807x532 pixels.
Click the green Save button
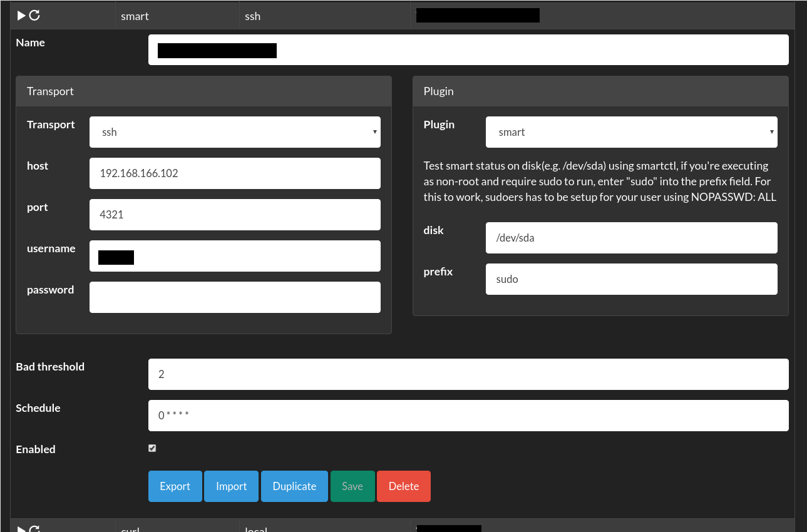[352, 486]
